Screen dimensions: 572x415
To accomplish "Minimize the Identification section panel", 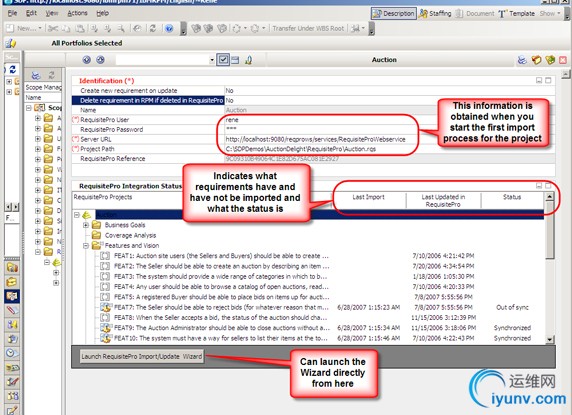I will (x=539, y=80).
